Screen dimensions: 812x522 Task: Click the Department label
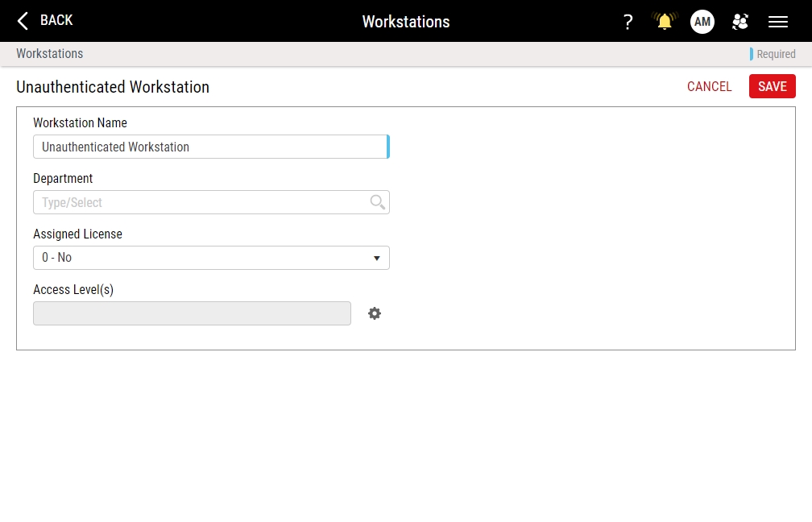[63, 179]
